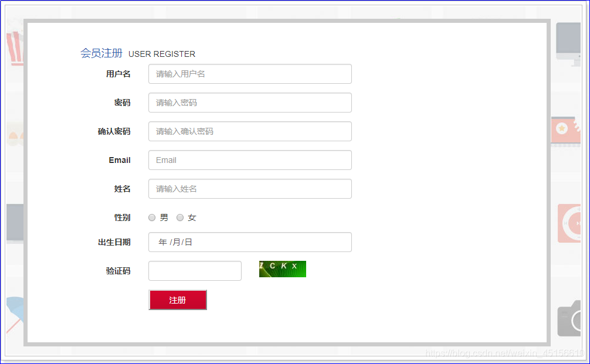Click the USER REGISTER heading text
Viewport: 590px width, 364px height.
coord(162,54)
